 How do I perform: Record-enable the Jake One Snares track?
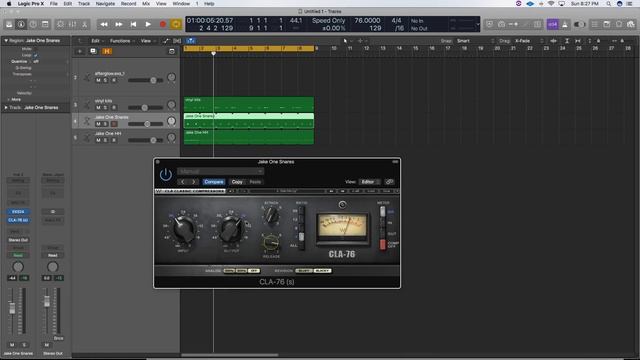click(114, 124)
